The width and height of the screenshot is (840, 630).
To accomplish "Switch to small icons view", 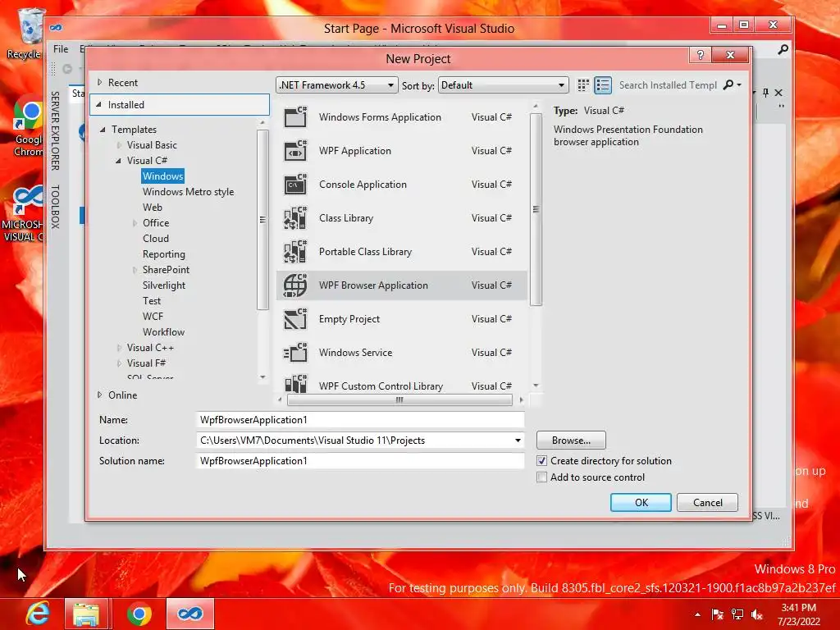I will pyautogui.click(x=583, y=85).
